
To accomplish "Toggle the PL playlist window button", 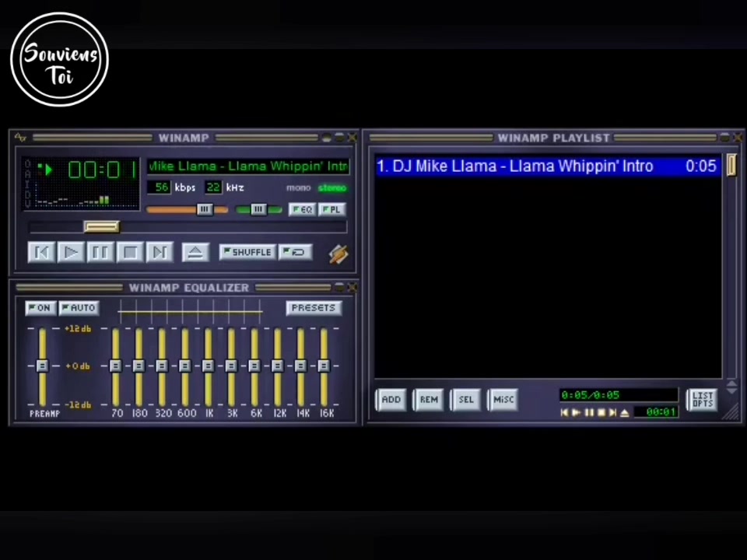I will 332,209.
